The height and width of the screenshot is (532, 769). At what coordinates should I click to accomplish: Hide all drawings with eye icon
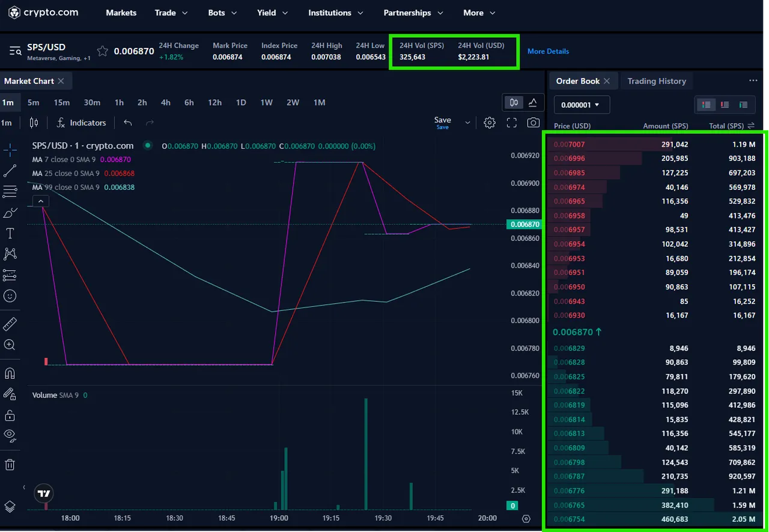[10, 435]
